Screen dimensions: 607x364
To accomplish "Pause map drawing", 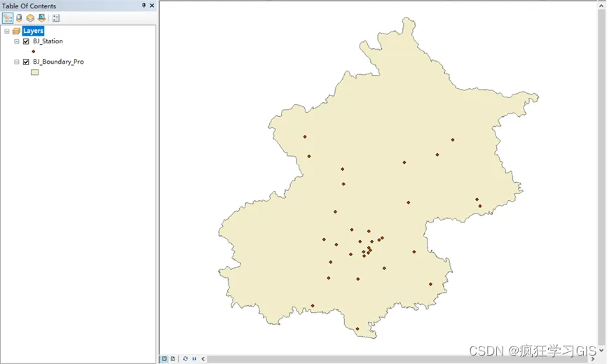I will coord(194,358).
